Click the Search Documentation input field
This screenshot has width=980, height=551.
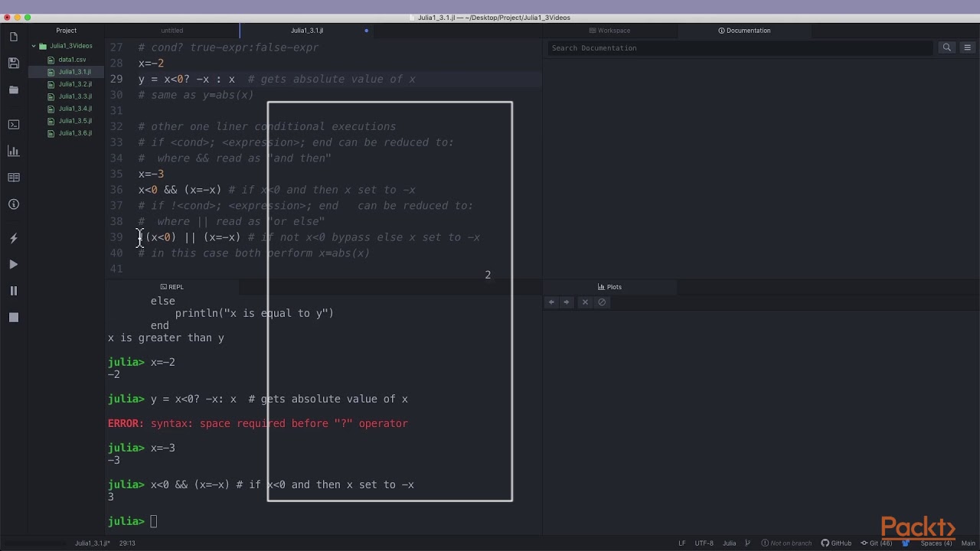point(740,47)
